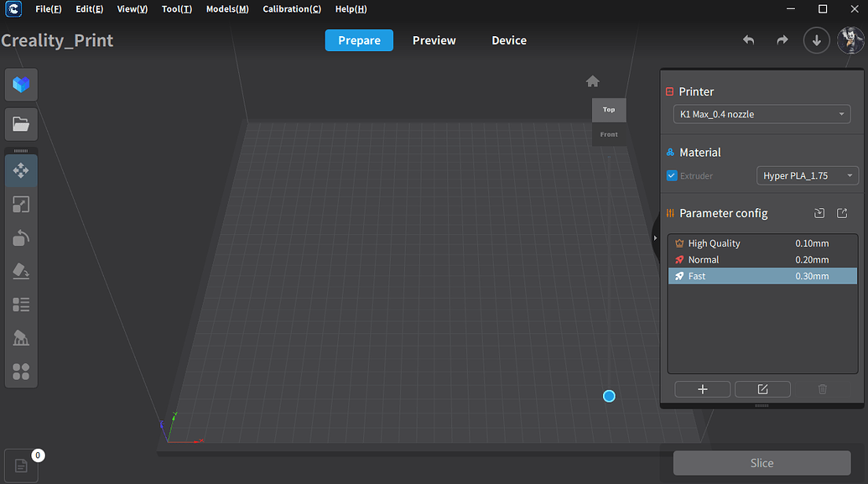The image size is (868, 484).
Task: Add a new parameter profile
Action: click(702, 388)
